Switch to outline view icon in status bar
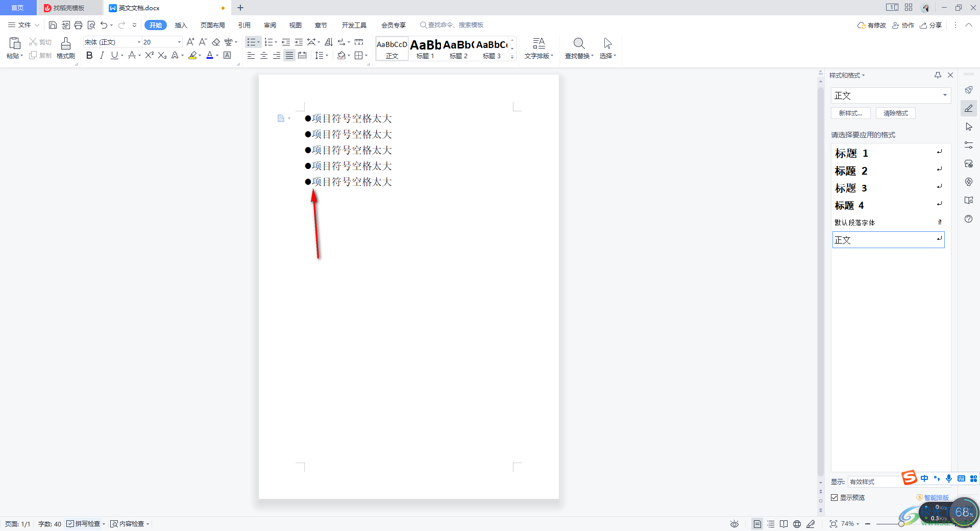This screenshot has width=980, height=531. point(771,524)
